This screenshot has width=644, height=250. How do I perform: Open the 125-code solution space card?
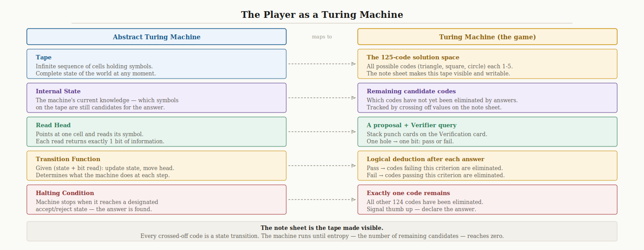487,64
